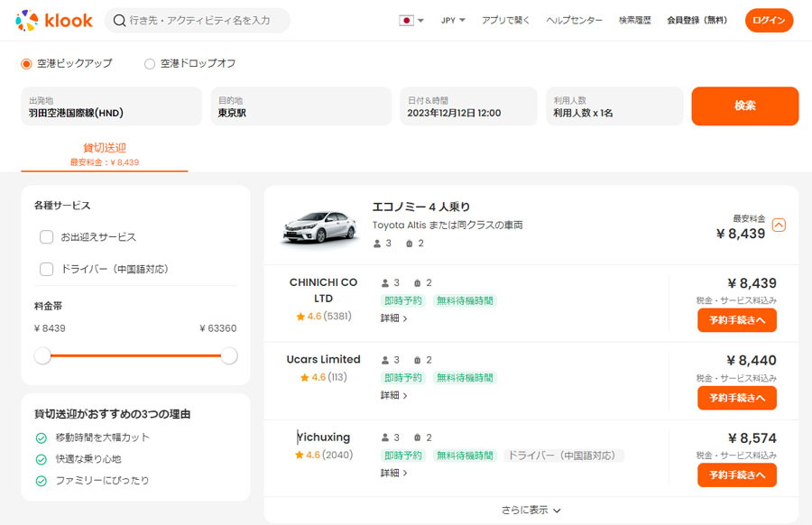Viewport: 812px width, 525px height.
Task: Open ヘルプセンター menu item
Action: 575,21
